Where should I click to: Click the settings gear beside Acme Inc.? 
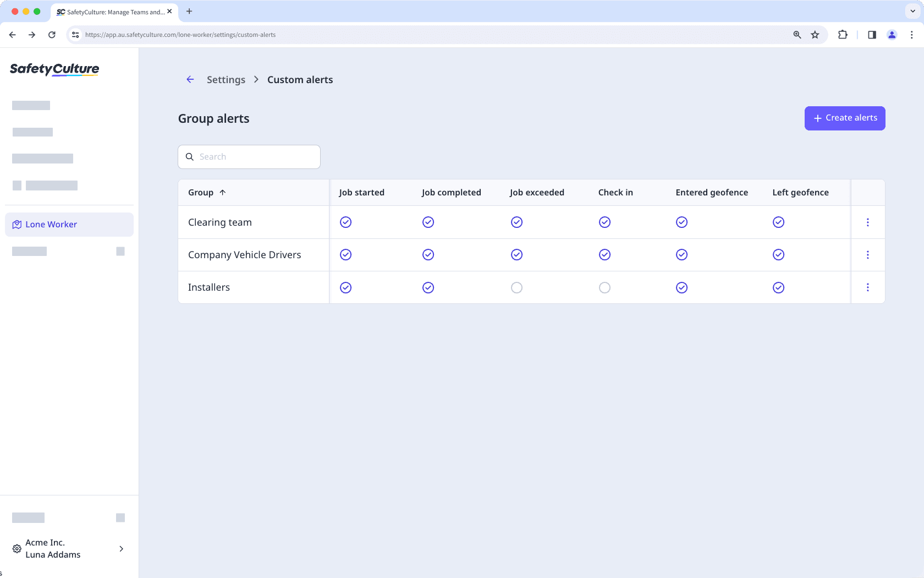pos(16,548)
